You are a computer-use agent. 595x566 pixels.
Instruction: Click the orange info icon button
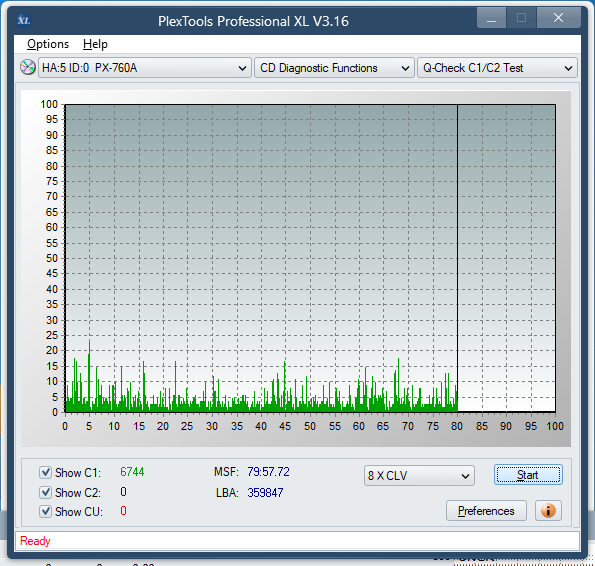[x=548, y=511]
